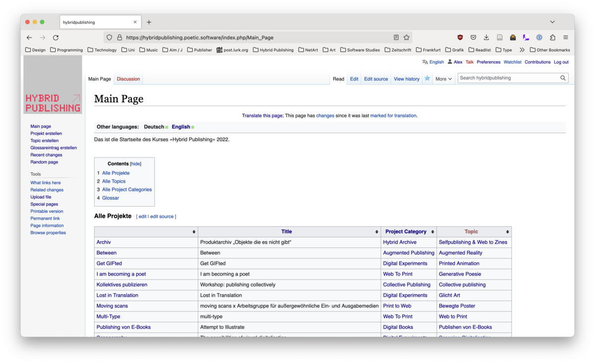Reload the current page
The height and width of the screenshot is (364, 595).
click(56, 37)
